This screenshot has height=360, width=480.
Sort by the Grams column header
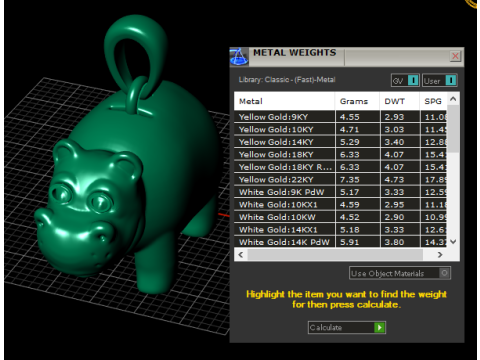[x=357, y=101]
